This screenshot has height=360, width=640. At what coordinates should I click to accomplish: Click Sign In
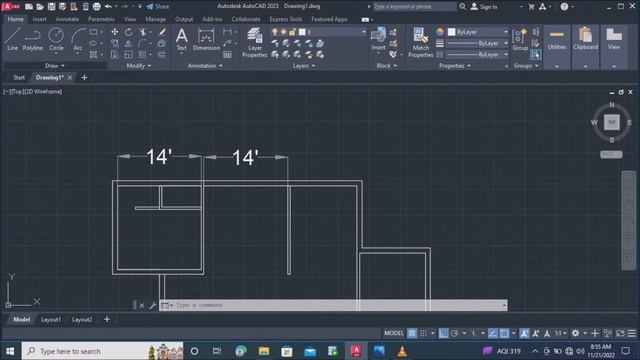pyautogui.click(x=484, y=7)
